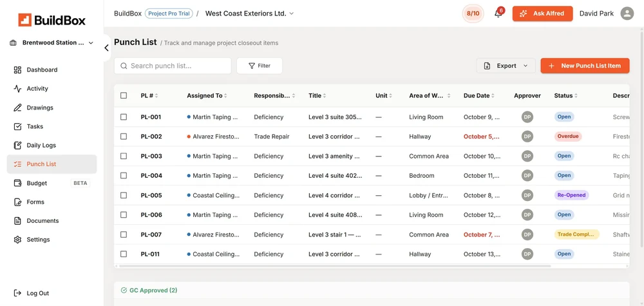Sort by PL # column

point(149,96)
